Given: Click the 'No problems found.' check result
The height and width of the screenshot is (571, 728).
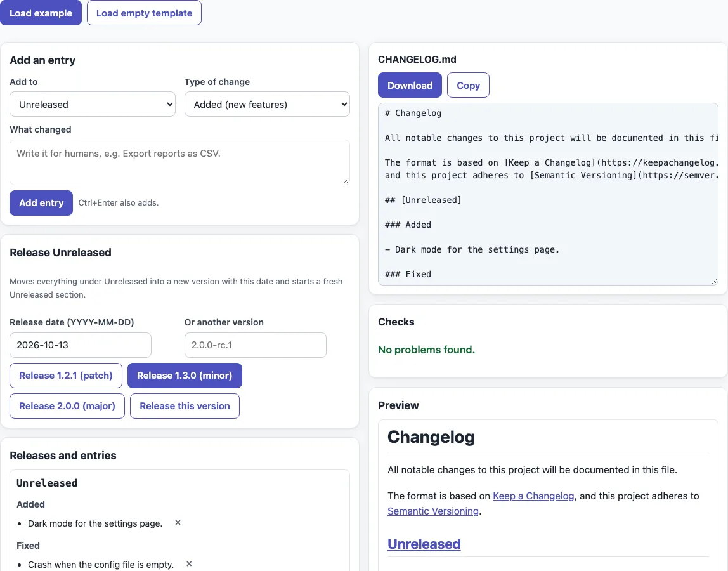Looking at the screenshot, I should pos(427,350).
